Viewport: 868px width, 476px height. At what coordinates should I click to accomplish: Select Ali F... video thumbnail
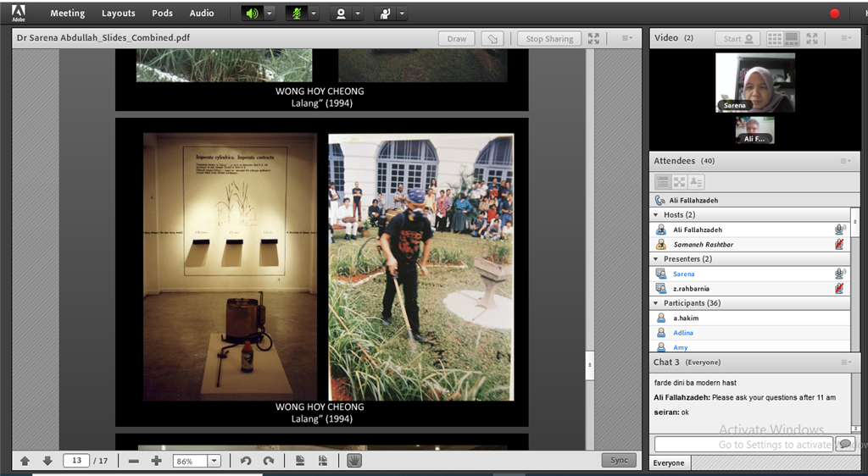pos(754,130)
